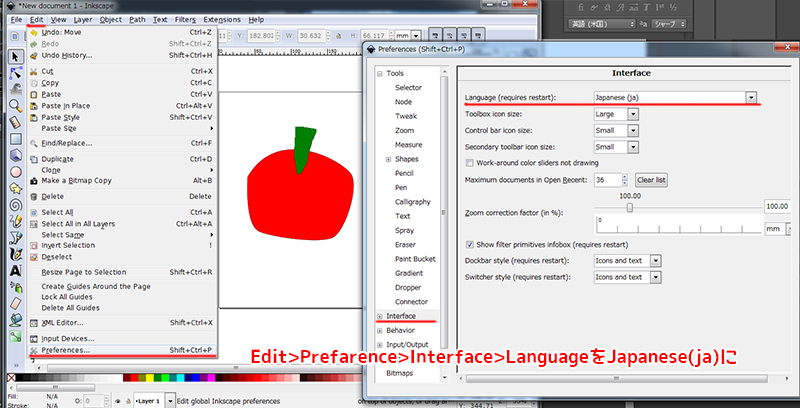This screenshot has width=800, height=408.
Task: Click the Maximum documents in Open Recent field
Action: [606, 180]
